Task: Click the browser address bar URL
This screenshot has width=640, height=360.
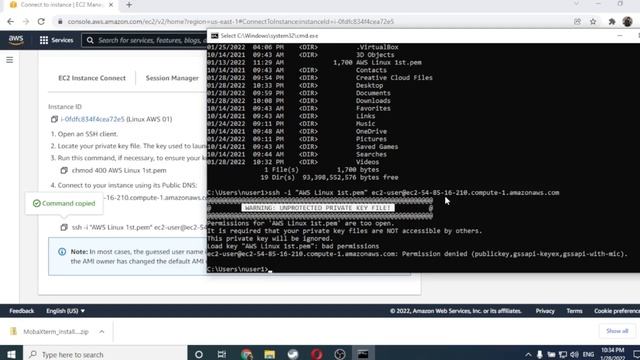Action: (231, 22)
